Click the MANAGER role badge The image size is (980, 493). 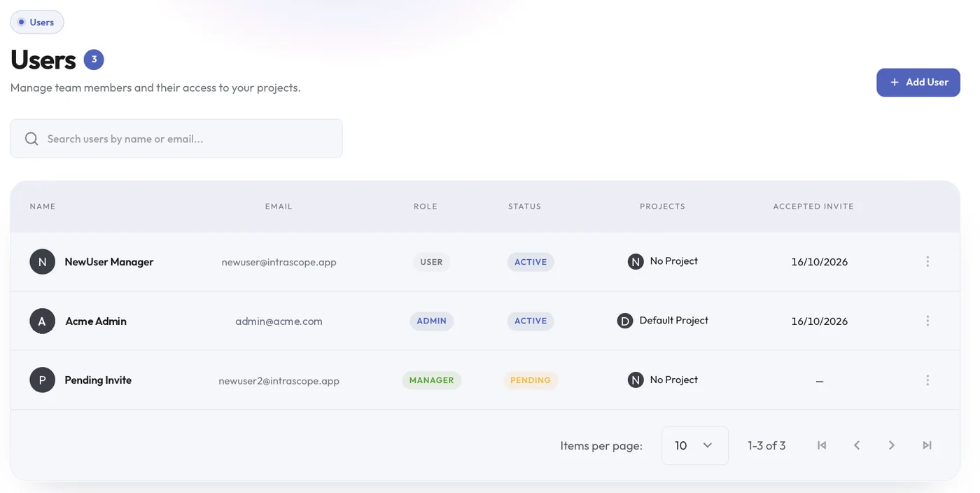pyautogui.click(x=432, y=380)
